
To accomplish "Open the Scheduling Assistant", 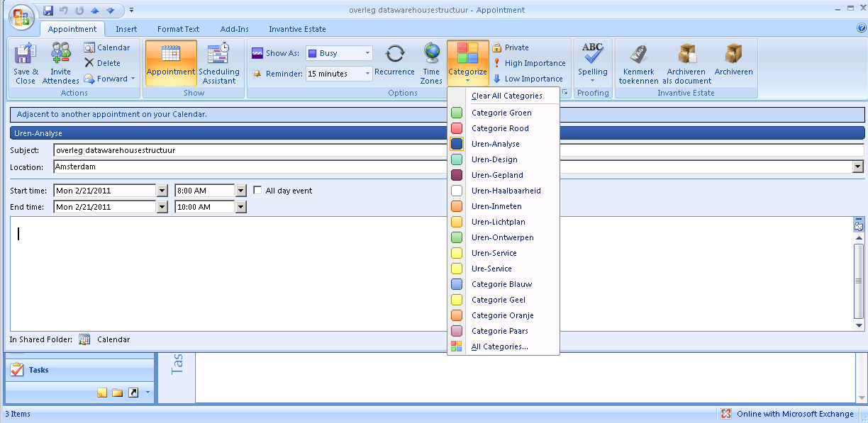I will point(219,64).
